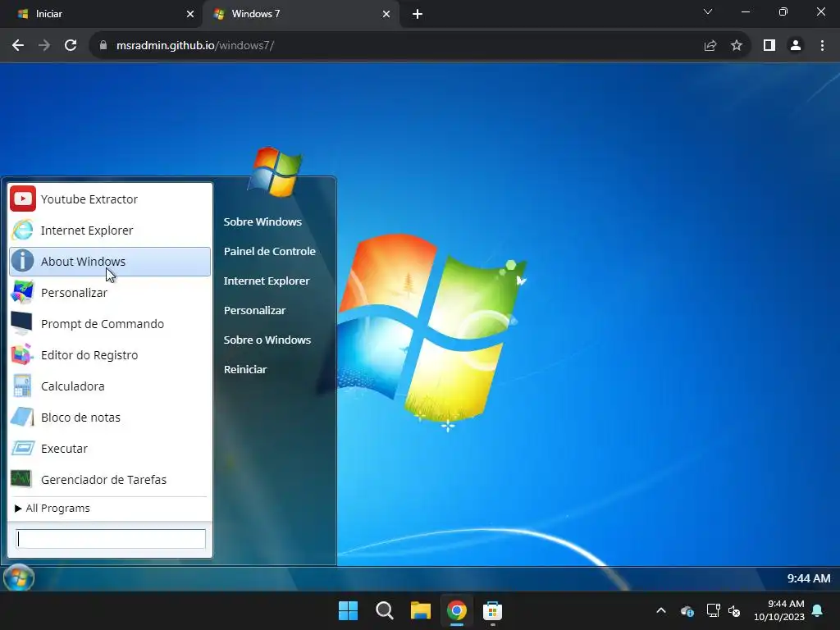The image size is (840, 630).
Task: Open a new browser tab
Action: pyautogui.click(x=418, y=14)
